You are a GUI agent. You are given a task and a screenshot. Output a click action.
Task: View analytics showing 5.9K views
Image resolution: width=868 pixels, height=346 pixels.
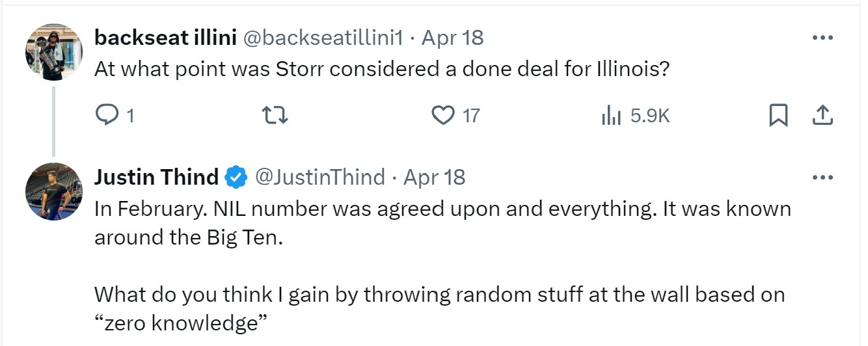(612, 116)
